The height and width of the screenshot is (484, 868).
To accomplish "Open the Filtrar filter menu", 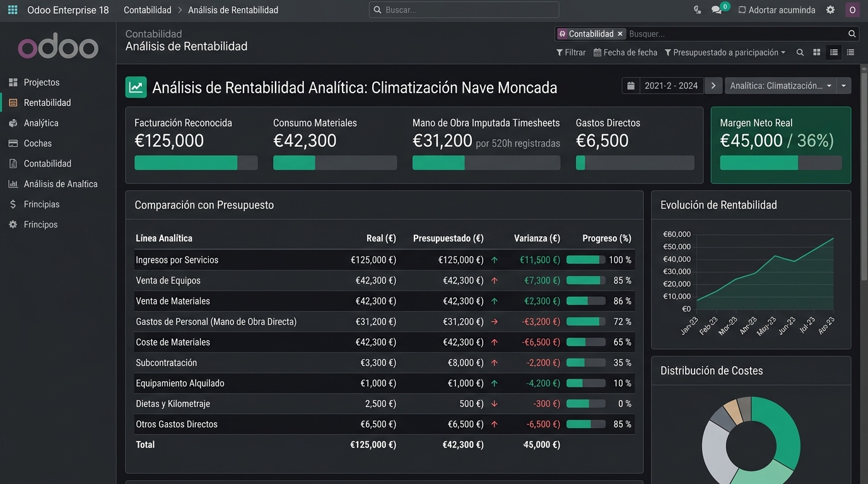I will click(571, 52).
